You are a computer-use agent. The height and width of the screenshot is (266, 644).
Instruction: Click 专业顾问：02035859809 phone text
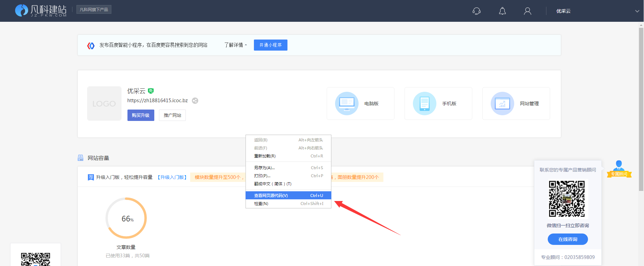(x=568, y=257)
